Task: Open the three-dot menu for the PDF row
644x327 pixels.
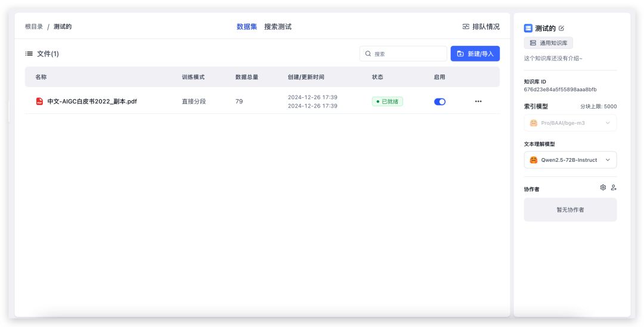Action: coord(478,101)
